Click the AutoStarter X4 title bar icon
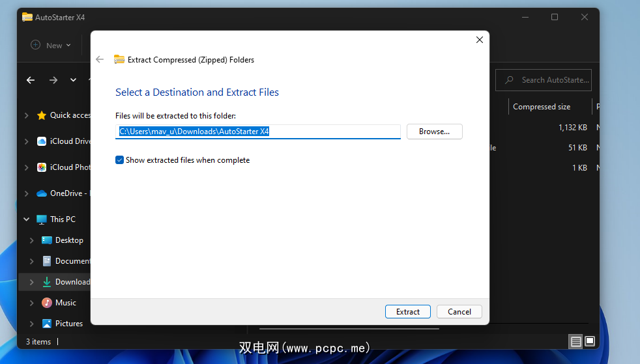The image size is (640, 364). pyautogui.click(x=27, y=17)
